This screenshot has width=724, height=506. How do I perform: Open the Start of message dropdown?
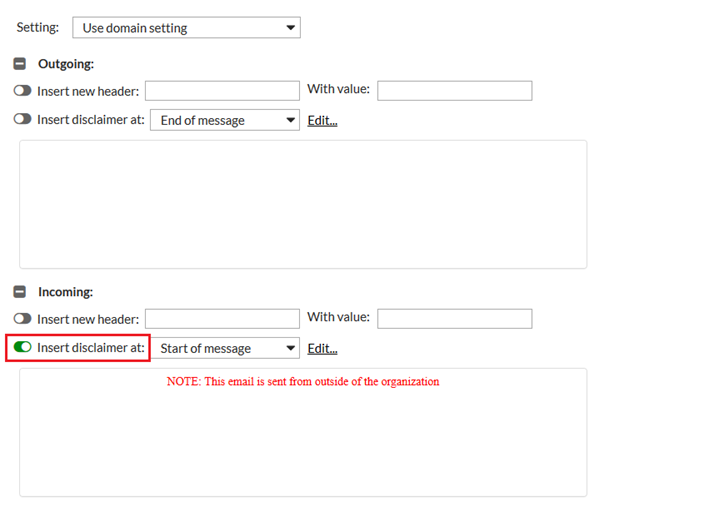[224, 348]
